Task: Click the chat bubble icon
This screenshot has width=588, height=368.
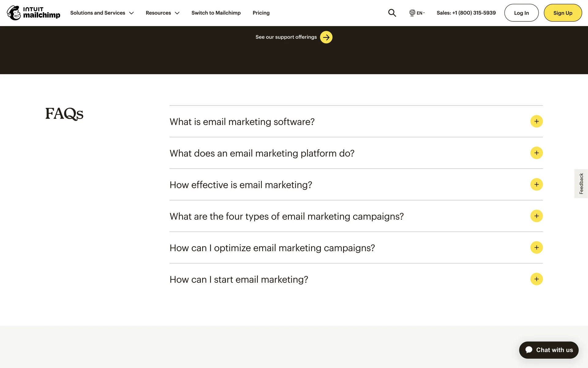Action: point(529,350)
